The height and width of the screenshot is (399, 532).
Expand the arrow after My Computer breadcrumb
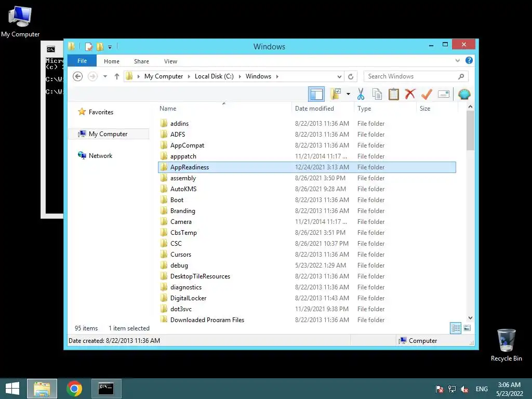[x=189, y=76]
